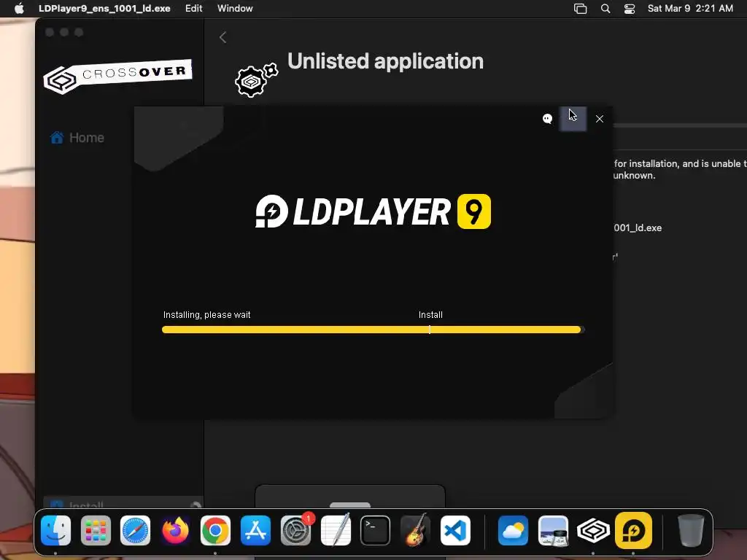Open TextEdit from the Dock
This screenshot has height=560, width=747.
coord(336,530)
